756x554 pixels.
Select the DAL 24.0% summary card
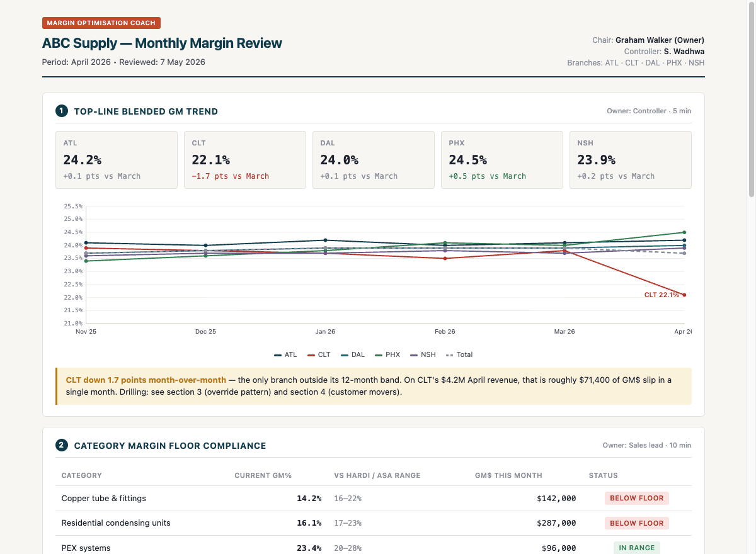click(x=374, y=160)
